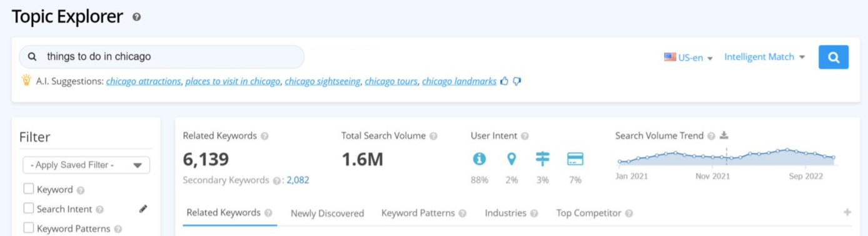Click the blue search magnifier button
This screenshot has width=868, height=236.
(834, 57)
